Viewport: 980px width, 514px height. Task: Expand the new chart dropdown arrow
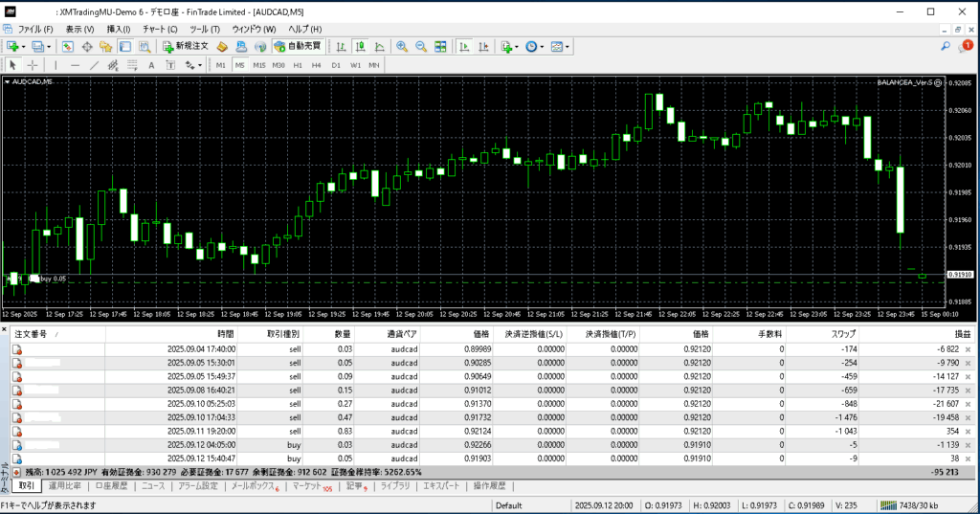point(24,46)
